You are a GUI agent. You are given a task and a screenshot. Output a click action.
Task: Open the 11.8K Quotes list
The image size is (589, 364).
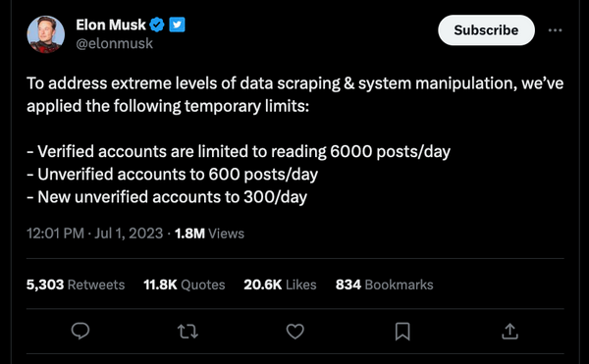click(x=185, y=285)
